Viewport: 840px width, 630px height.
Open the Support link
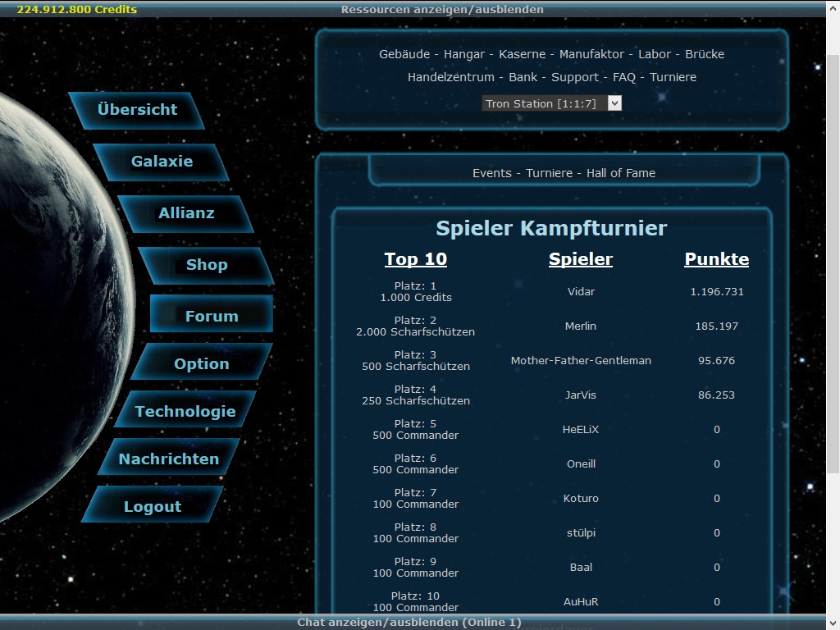tap(575, 77)
